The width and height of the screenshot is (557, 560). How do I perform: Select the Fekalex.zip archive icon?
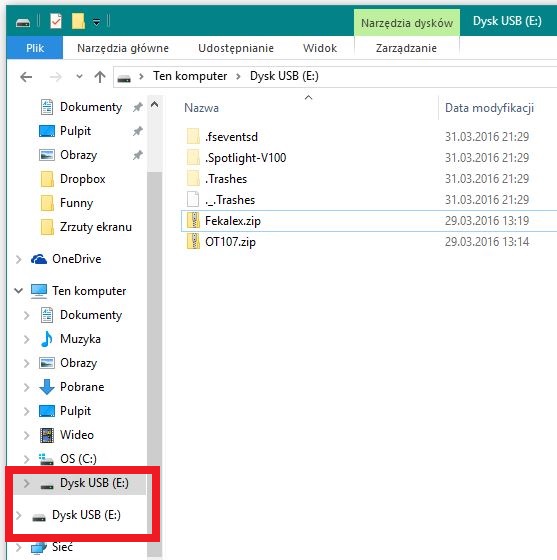tap(194, 220)
